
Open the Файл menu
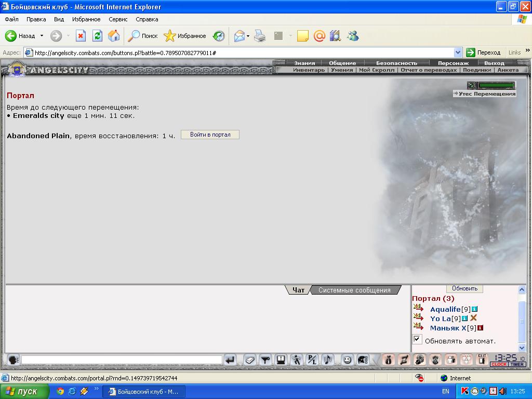[x=11, y=19]
